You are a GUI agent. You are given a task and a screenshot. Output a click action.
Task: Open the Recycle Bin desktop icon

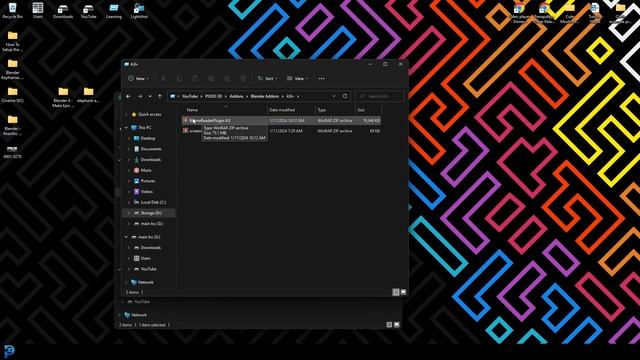(x=13, y=11)
